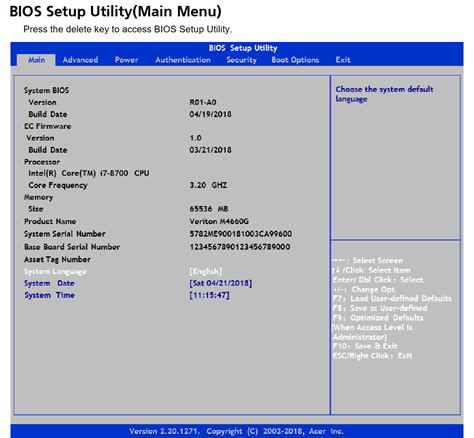Edit the [Sat 04/21/2018] date field

pyautogui.click(x=221, y=283)
